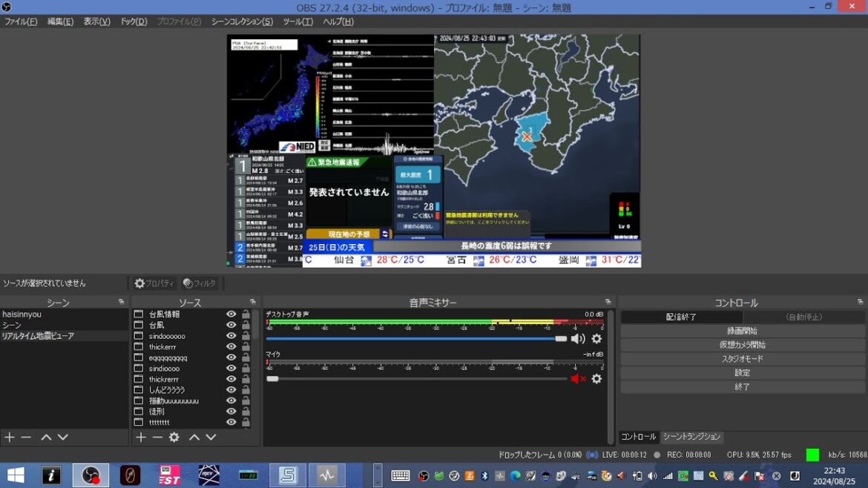Move the scene down in the list
The image size is (868, 488).
click(x=63, y=438)
